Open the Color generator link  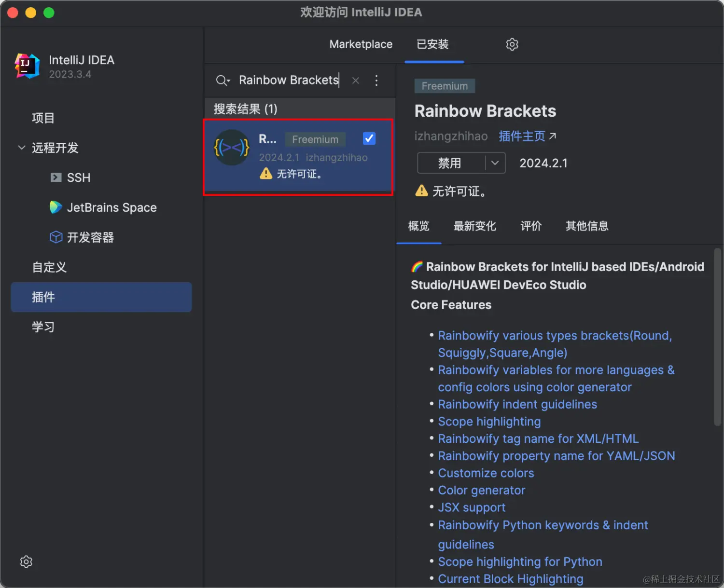pos(481,490)
